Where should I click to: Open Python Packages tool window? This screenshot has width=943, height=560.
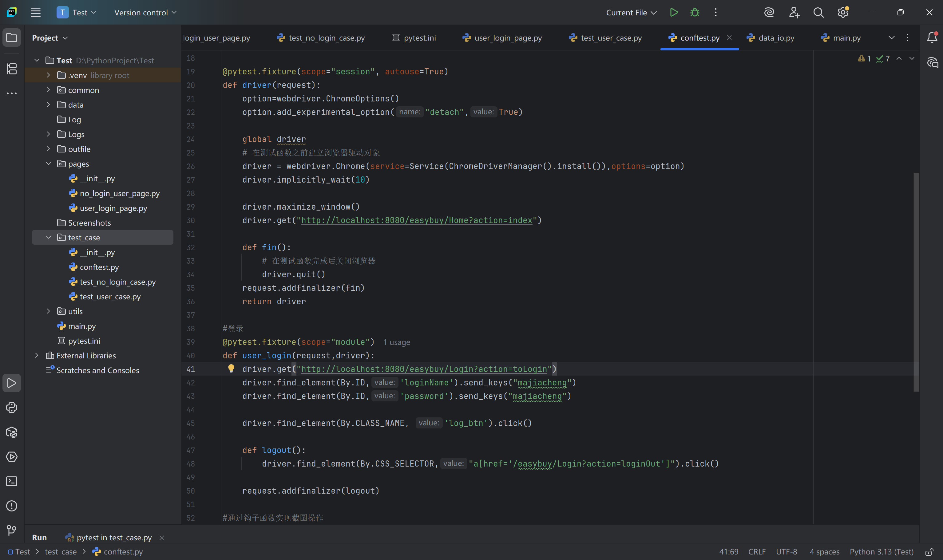12,432
